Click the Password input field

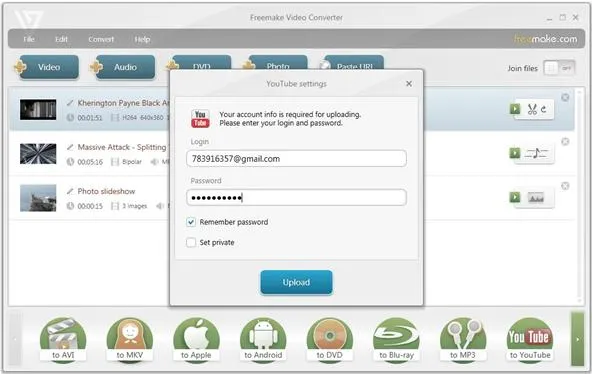[x=296, y=197]
